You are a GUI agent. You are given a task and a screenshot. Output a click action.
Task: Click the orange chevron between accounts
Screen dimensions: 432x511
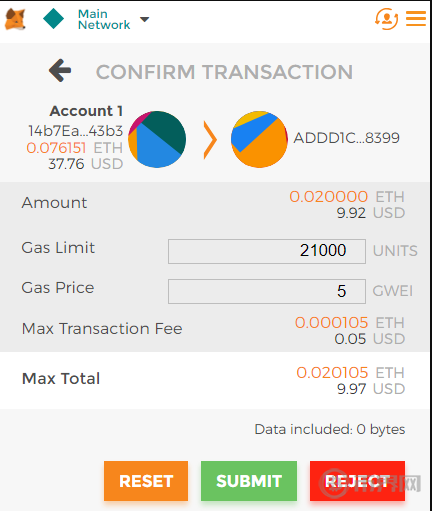[x=210, y=140]
